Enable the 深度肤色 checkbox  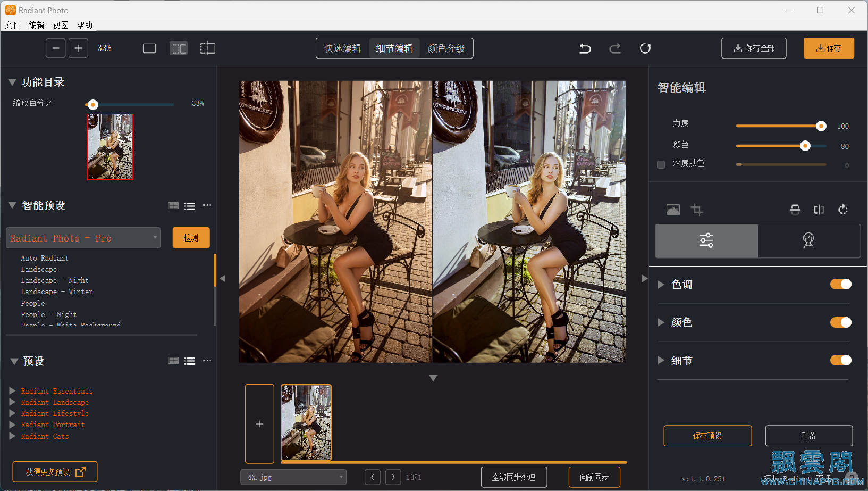pos(661,164)
